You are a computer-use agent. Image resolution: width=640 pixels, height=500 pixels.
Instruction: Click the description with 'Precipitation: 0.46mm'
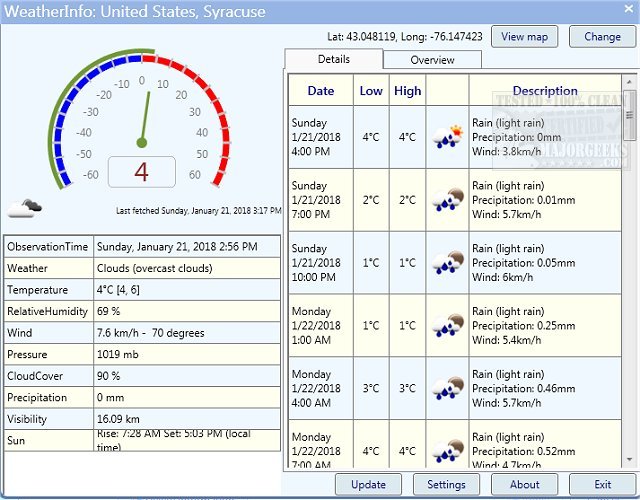click(545, 389)
